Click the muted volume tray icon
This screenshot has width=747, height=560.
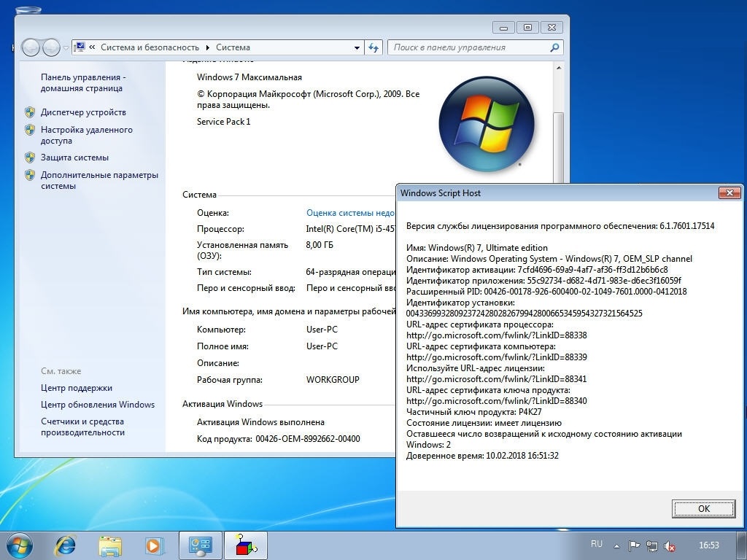pos(670,545)
